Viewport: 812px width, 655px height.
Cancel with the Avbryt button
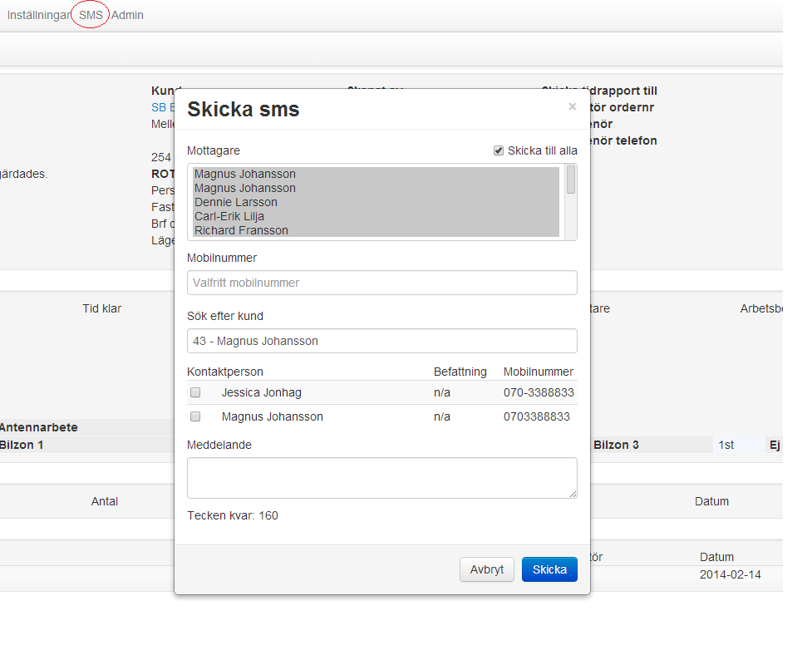pyautogui.click(x=486, y=569)
